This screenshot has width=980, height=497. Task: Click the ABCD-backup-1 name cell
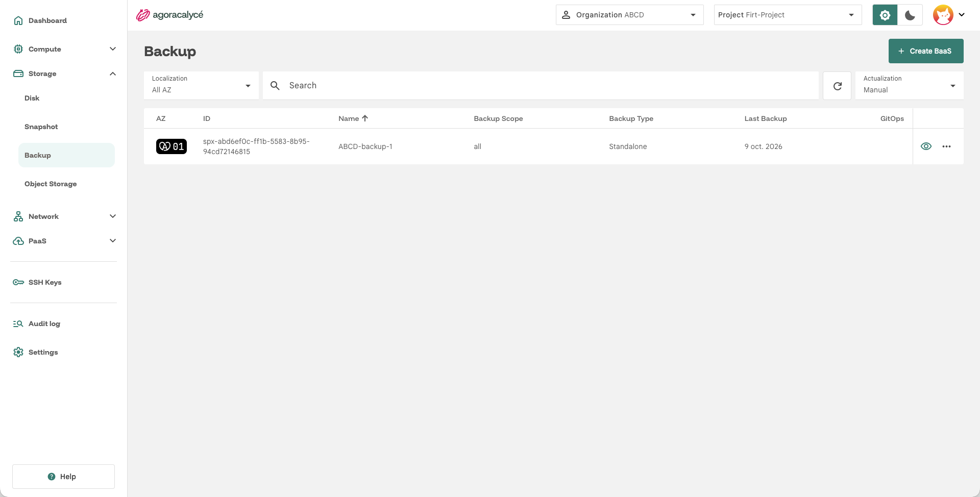point(365,146)
